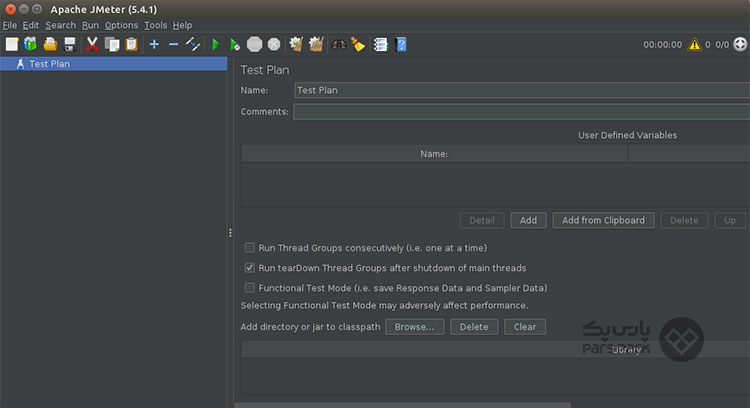Open the Tools menu
The width and height of the screenshot is (750, 408).
pyautogui.click(x=155, y=25)
